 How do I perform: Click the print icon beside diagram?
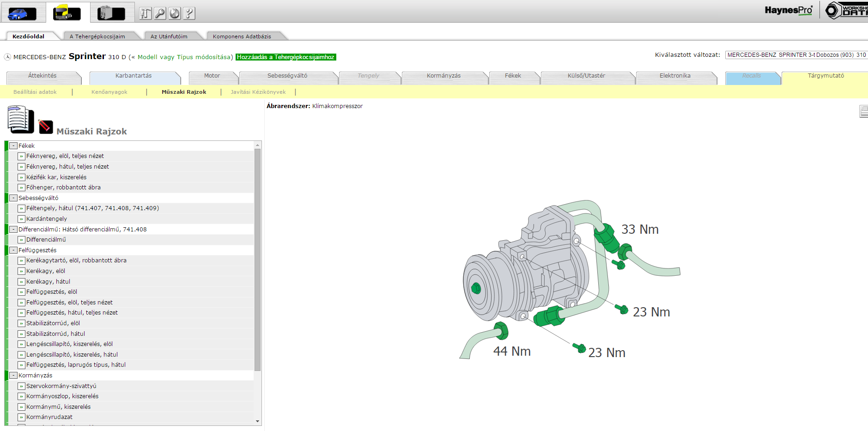pyautogui.click(x=863, y=111)
